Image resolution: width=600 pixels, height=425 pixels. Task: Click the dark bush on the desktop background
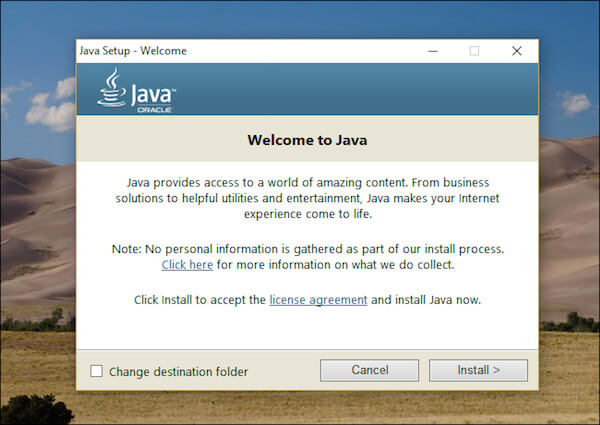(x=35, y=410)
